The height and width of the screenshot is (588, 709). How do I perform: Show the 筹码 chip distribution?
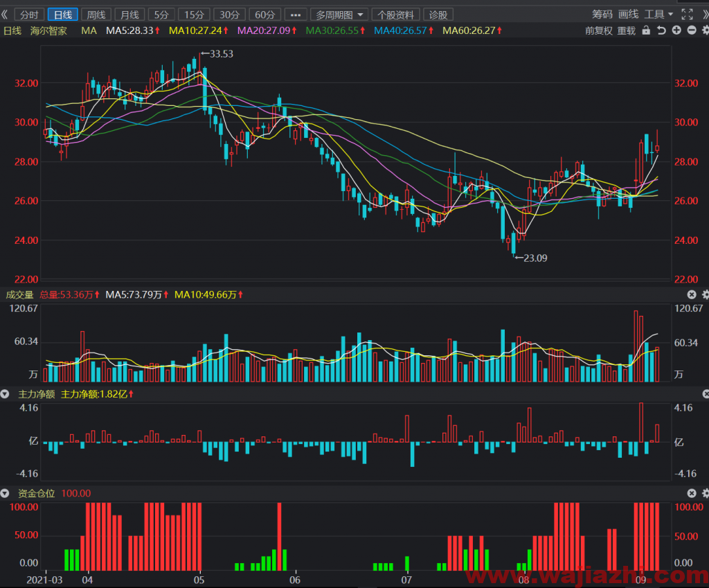click(x=602, y=15)
